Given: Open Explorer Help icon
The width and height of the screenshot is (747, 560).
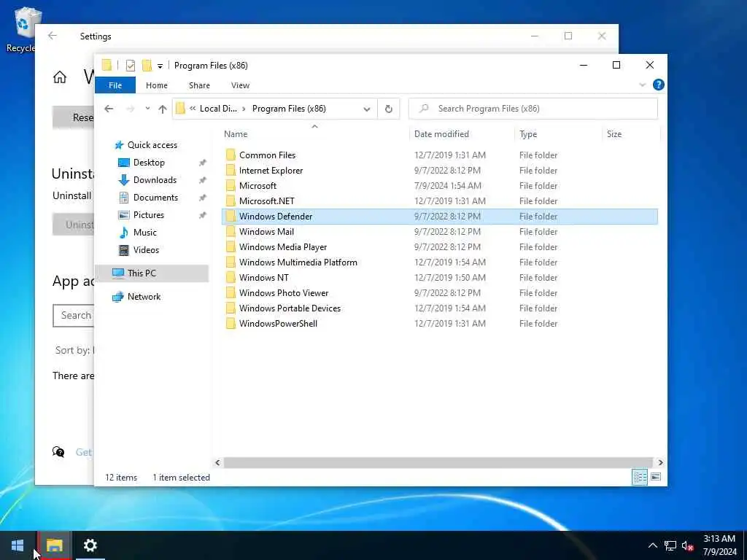Looking at the screenshot, I should click(x=659, y=85).
